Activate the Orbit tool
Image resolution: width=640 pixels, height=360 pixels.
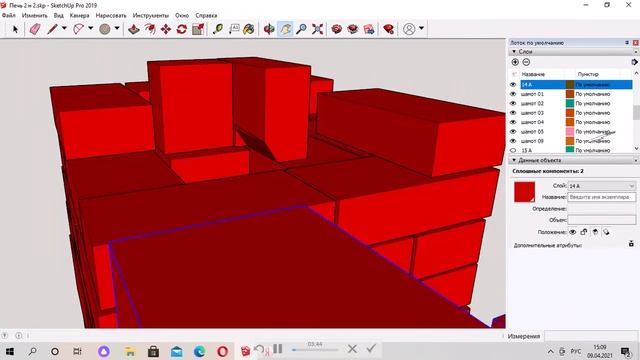click(x=269, y=29)
